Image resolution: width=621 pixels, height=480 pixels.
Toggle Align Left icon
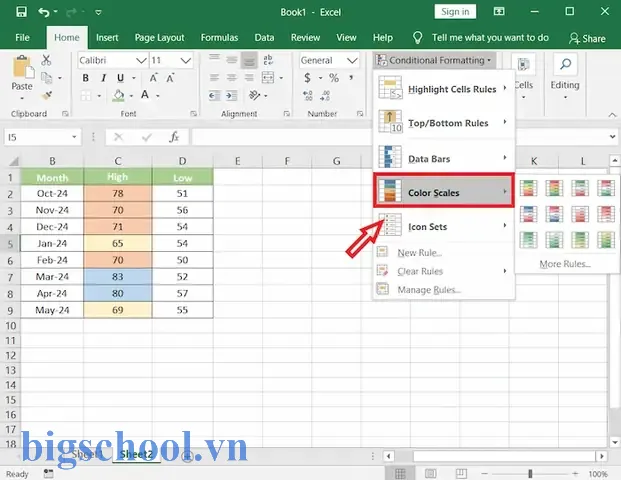pyautogui.click(x=214, y=78)
